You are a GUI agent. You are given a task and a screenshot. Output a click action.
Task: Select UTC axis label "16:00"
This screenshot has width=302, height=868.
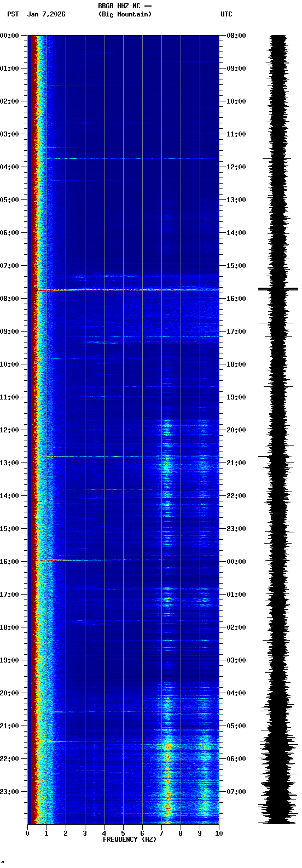tap(236, 299)
